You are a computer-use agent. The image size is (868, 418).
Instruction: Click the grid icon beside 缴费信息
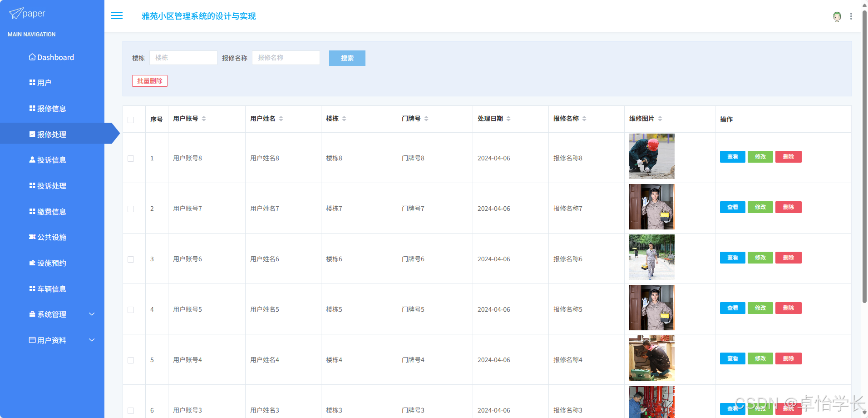click(x=32, y=212)
